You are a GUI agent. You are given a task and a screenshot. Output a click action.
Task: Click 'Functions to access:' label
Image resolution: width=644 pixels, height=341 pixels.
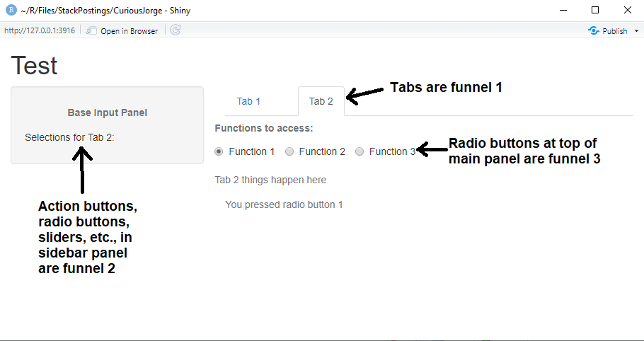264,129
